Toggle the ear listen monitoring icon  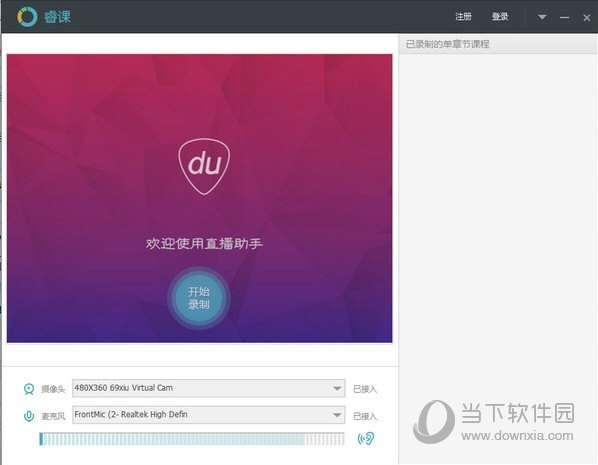tap(366, 439)
